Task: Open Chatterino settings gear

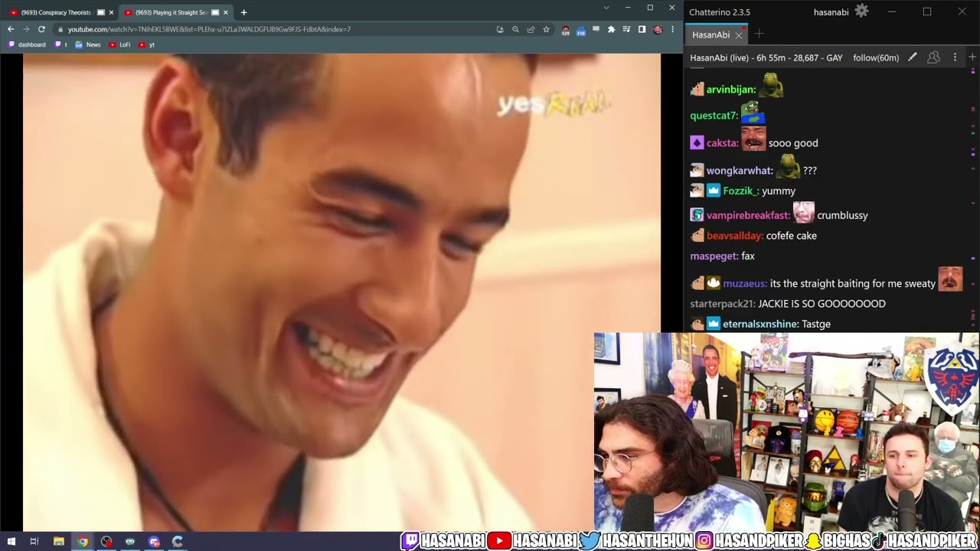Action: (x=861, y=11)
